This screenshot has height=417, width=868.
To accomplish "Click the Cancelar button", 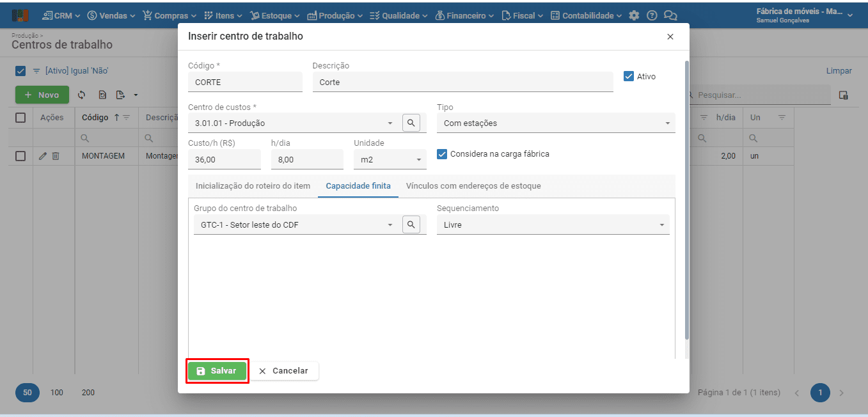I will tap(283, 371).
